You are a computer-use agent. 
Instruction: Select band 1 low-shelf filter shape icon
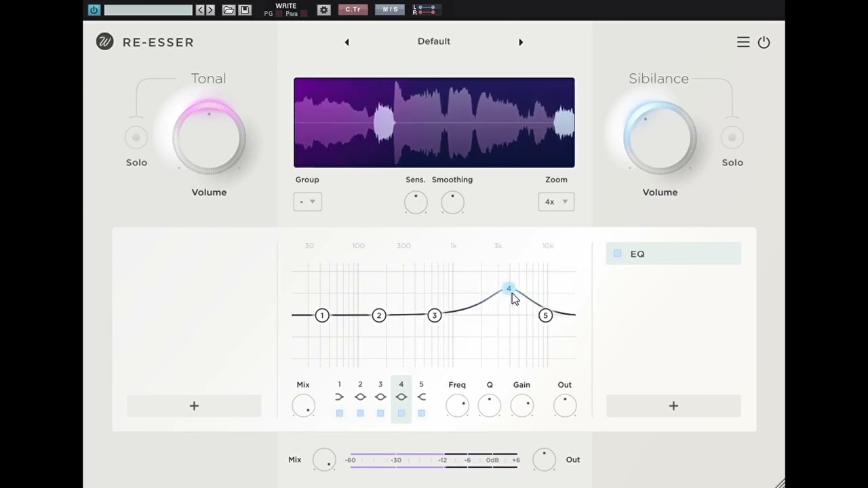[x=340, y=397]
